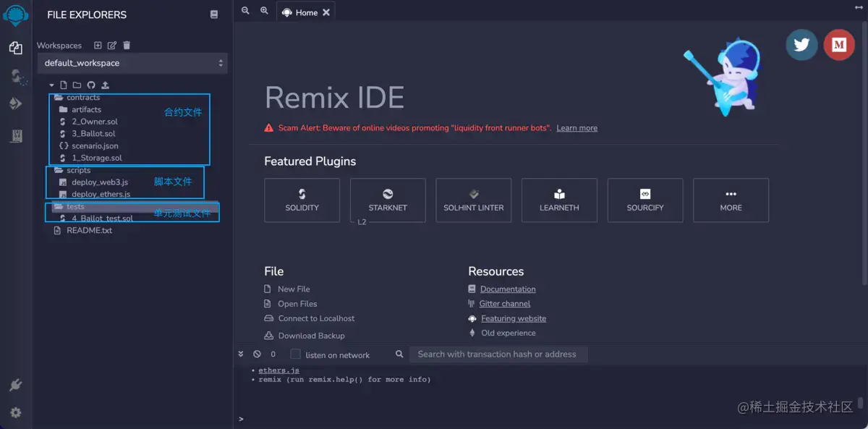
Task: Toggle panel width with the arrows icon
Action: (x=859, y=7)
